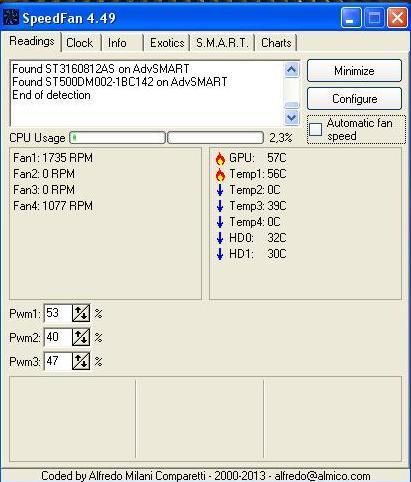The image size is (411, 482).
Task: Click the HD1 30C value
Action: pos(277,254)
